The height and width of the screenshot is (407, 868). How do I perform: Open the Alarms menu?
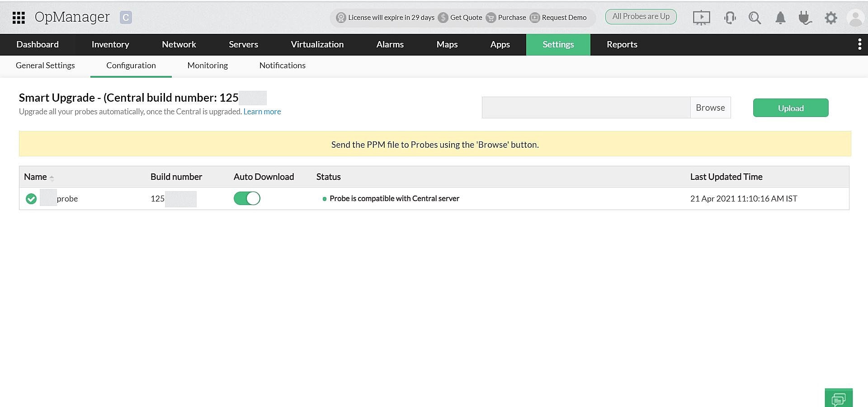tap(390, 44)
